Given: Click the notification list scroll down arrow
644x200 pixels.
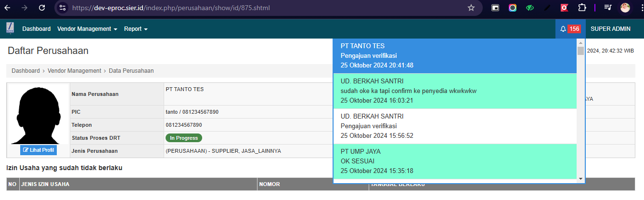Looking at the screenshot, I should [x=580, y=179].
